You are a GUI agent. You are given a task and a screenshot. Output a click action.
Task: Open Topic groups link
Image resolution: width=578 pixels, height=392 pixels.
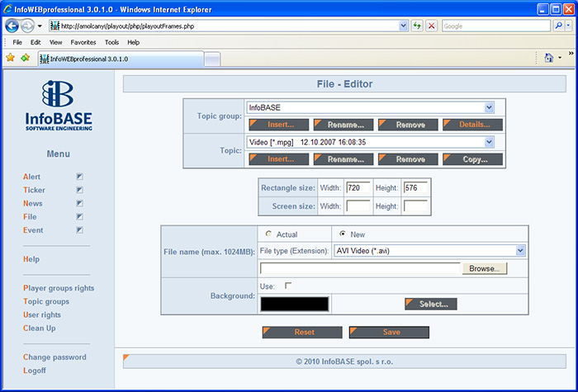[46, 301]
